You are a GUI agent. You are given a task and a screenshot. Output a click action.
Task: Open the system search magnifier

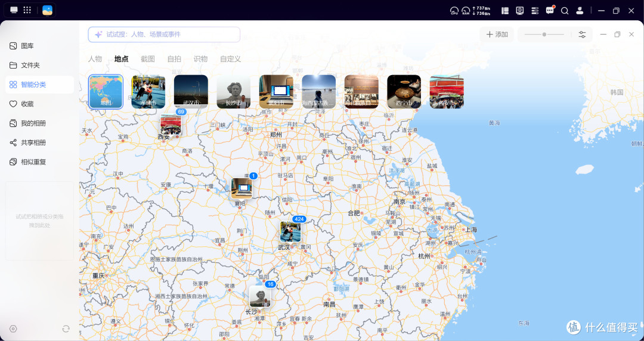(565, 11)
